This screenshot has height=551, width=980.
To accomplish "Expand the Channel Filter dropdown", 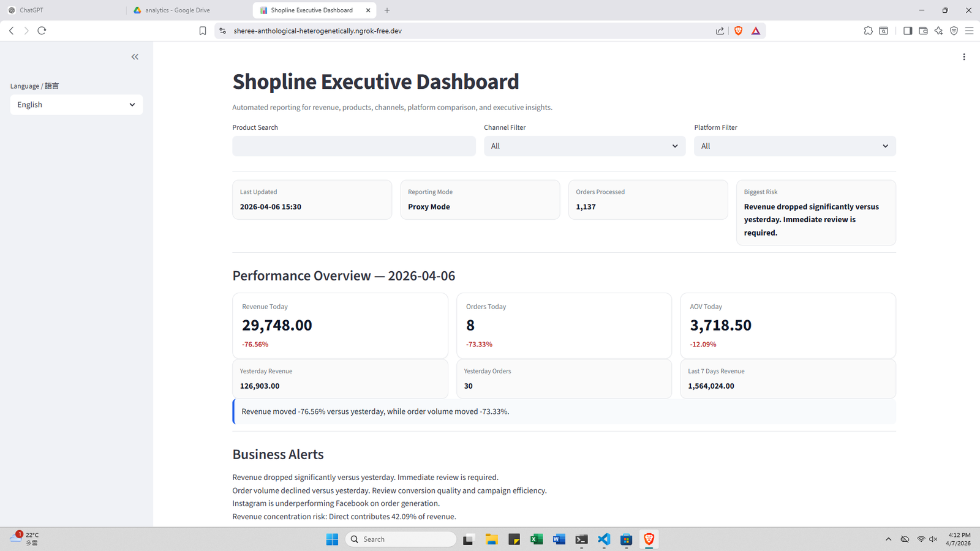I will tap(584, 146).
